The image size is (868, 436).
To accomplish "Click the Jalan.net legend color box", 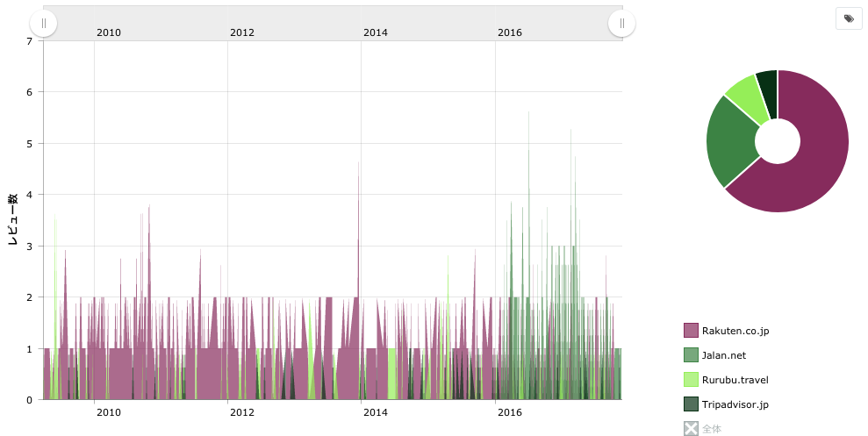I will 691,355.
